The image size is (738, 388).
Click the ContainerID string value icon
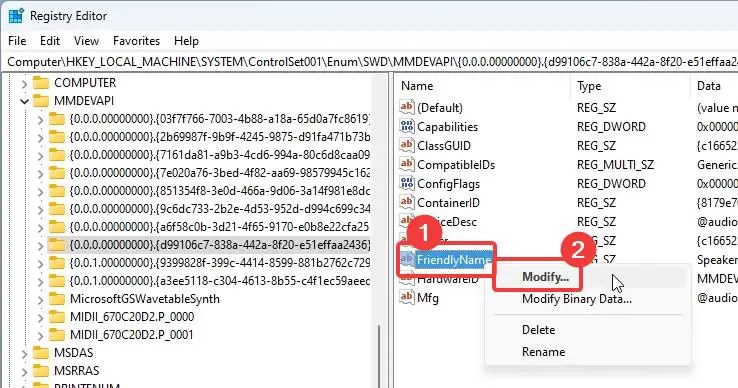point(407,202)
